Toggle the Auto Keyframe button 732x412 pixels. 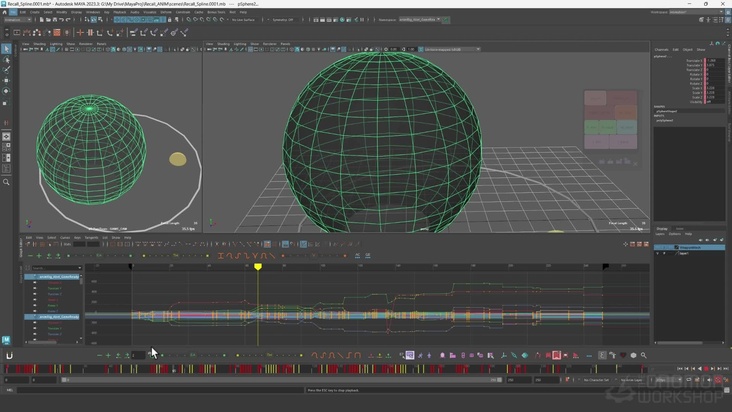tap(718, 380)
